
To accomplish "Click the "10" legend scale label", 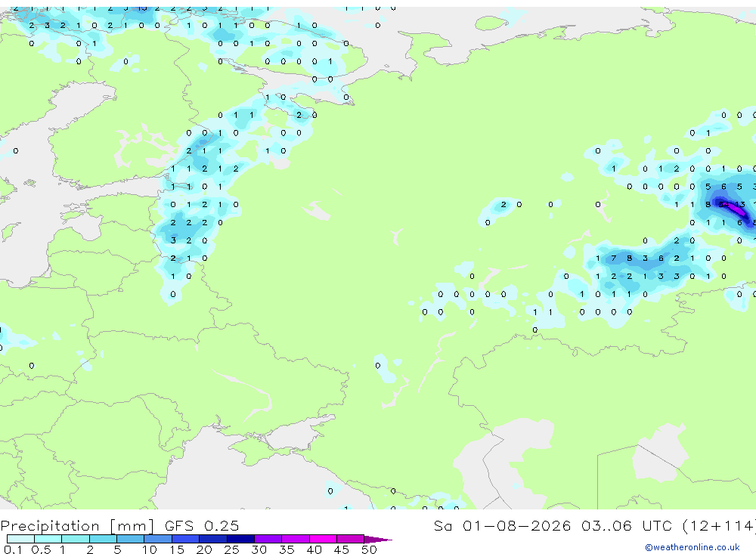I will [149, 549].
